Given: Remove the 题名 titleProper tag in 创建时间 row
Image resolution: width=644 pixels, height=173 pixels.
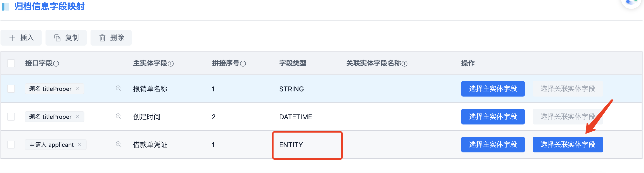Looking at the screenshot, I should pos(78,117).
